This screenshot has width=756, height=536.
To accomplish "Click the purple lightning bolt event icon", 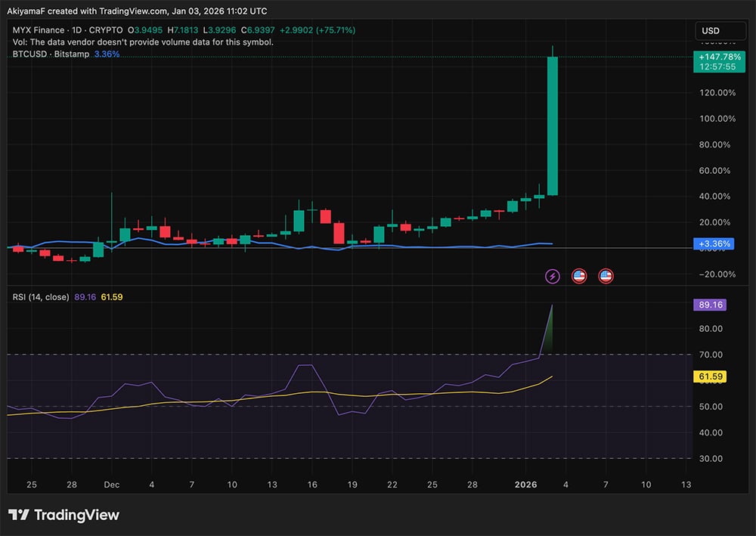I will click(553, 276).
